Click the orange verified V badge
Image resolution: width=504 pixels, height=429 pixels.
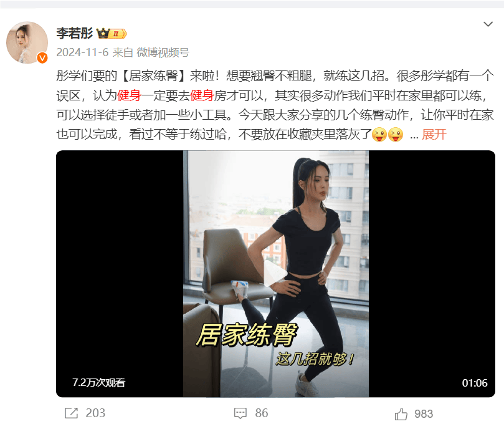[x=42, y=57]
